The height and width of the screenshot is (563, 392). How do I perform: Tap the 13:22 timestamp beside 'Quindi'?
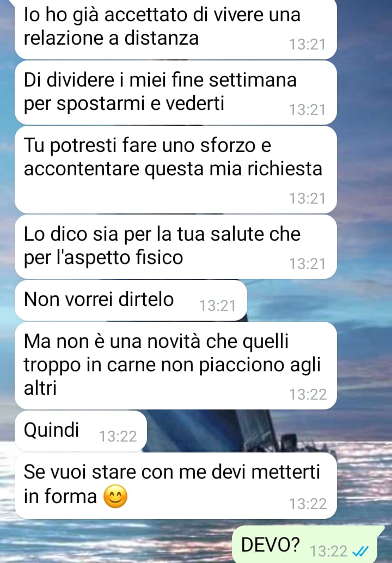tap(118, 437)
